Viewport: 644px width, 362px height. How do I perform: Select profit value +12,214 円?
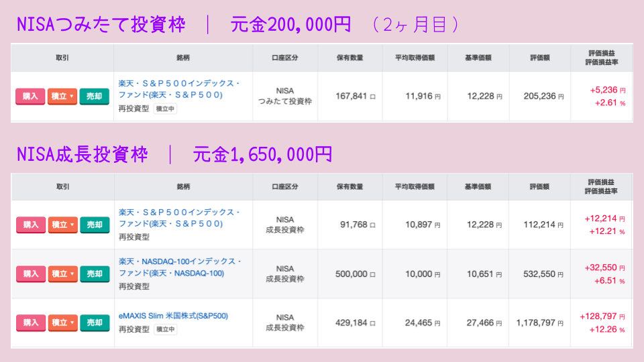pos(605,219)
